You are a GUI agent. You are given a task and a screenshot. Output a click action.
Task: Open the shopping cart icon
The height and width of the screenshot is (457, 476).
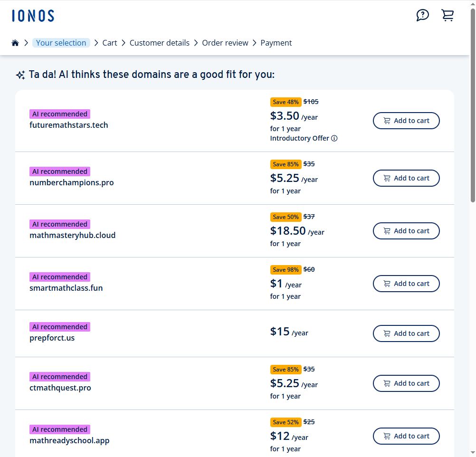(x=447, y=15)
